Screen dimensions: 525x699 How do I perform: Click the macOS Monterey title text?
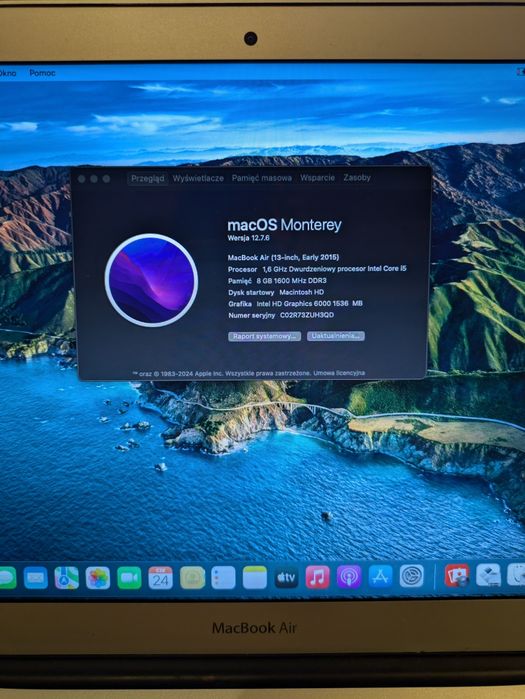click(x=284, y=225)
